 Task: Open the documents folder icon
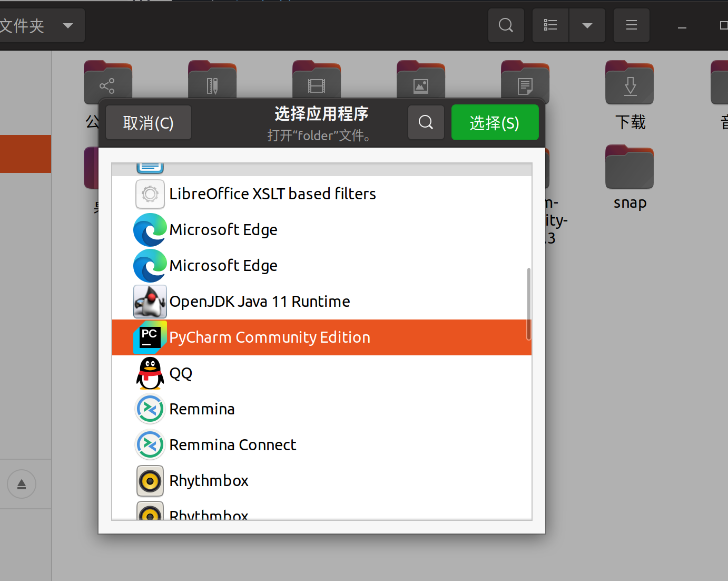(525, 80)
